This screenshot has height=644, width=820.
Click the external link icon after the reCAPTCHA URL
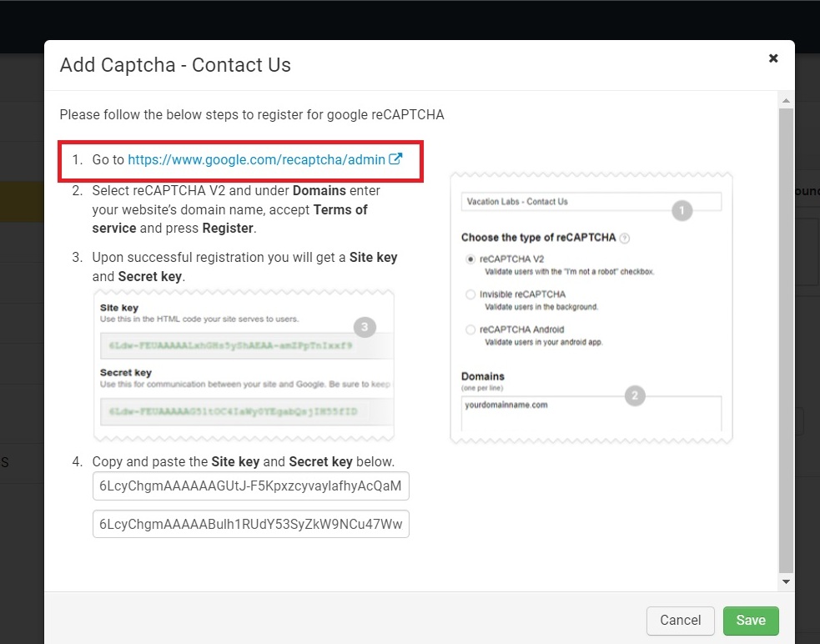pos(396,158)
